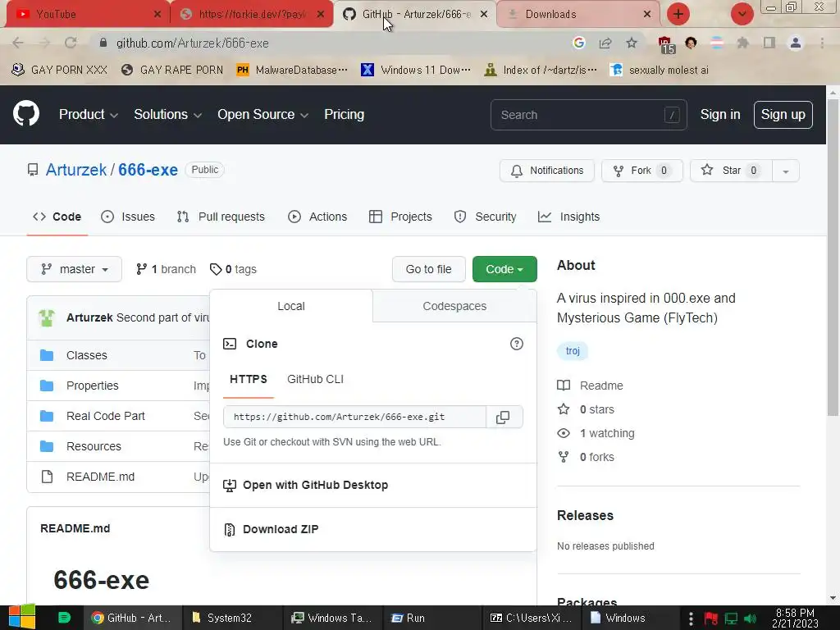Open the Real Code Part folder
840x630 pixels.
pyautogui.click(x=106, y=416)
